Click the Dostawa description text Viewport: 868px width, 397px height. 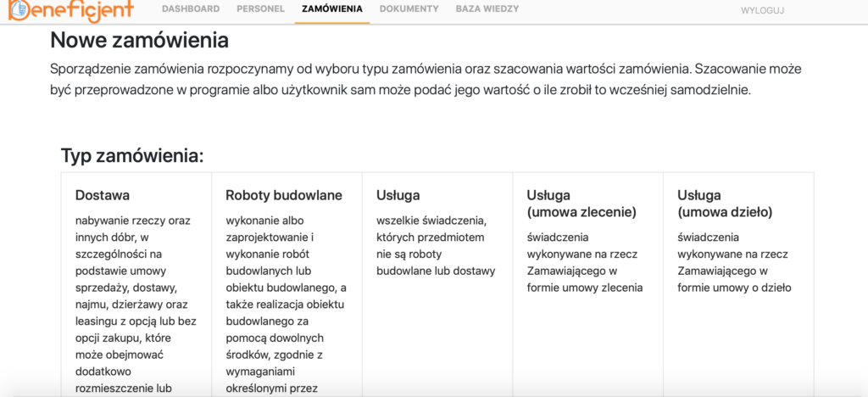click(x=135, y=305)
